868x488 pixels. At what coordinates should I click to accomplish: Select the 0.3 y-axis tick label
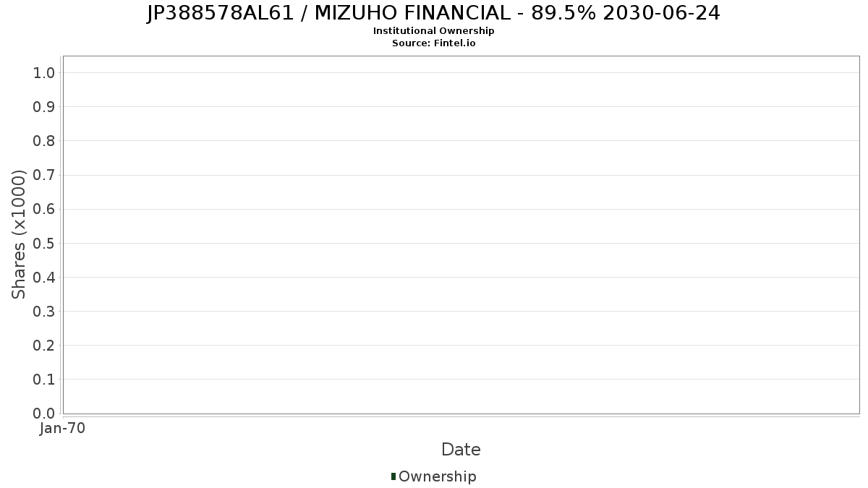tap(43, 312)
